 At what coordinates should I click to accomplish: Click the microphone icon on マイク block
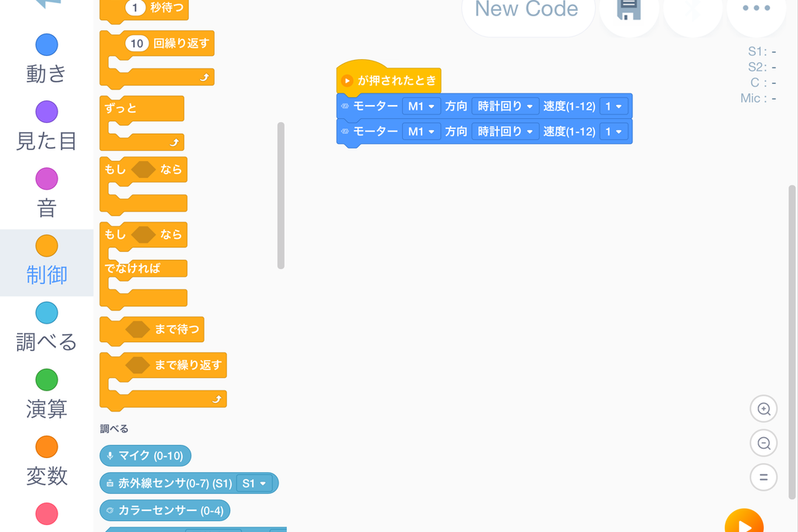tap(110, 456)
